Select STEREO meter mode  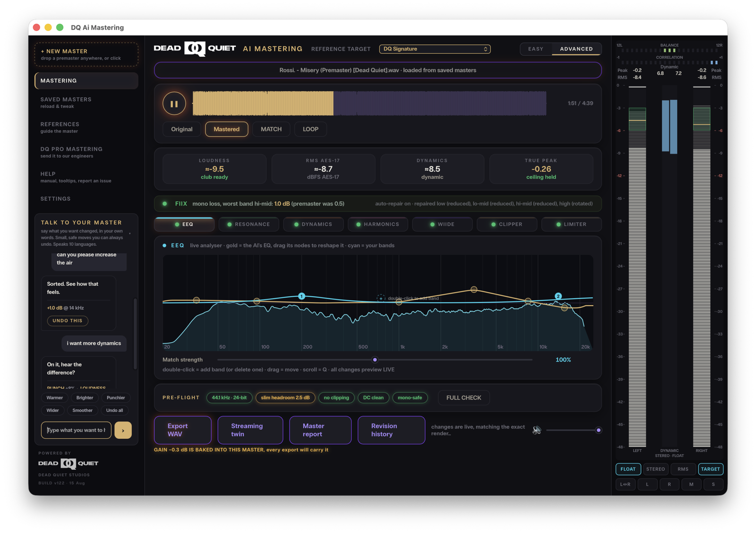[655, 469]
